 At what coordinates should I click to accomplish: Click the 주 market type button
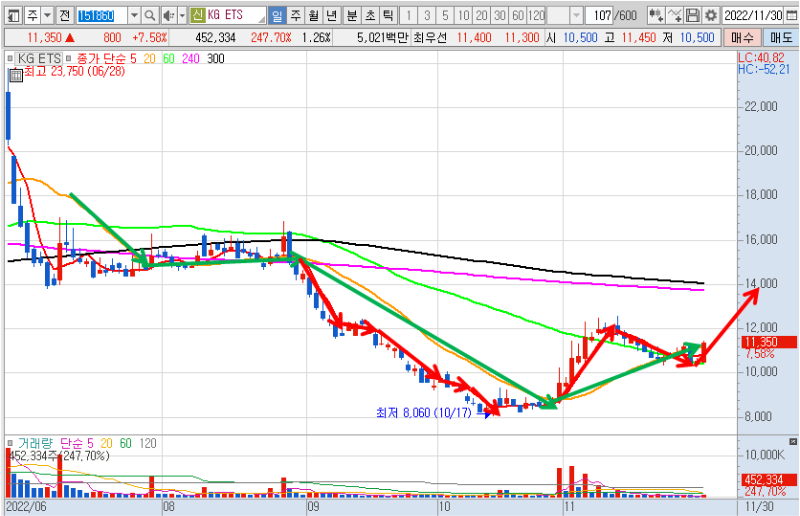(x=32, y=16)
